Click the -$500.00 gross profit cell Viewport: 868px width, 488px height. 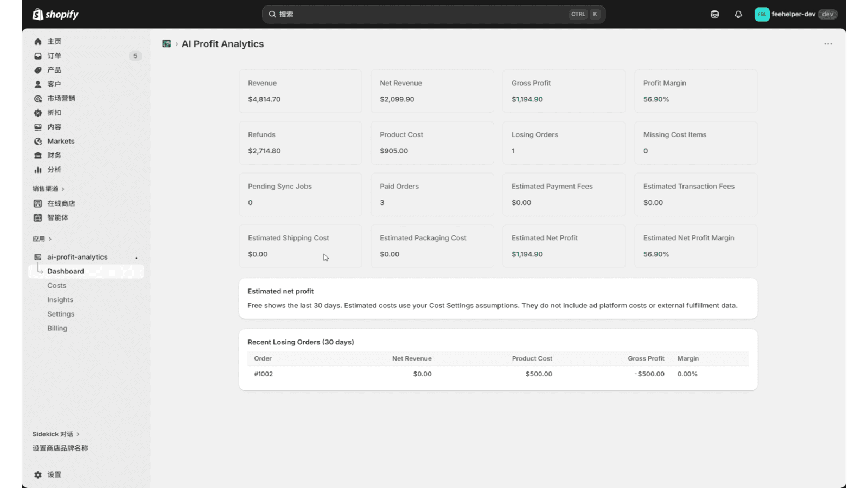pos(649,374)
